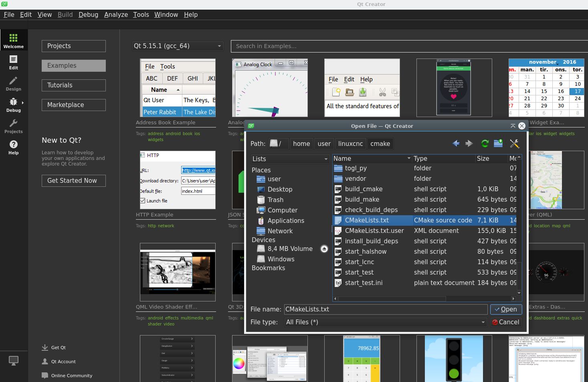Open the Help menu
Viewport: 588px width, 382px height.
(x=191, y=14)
